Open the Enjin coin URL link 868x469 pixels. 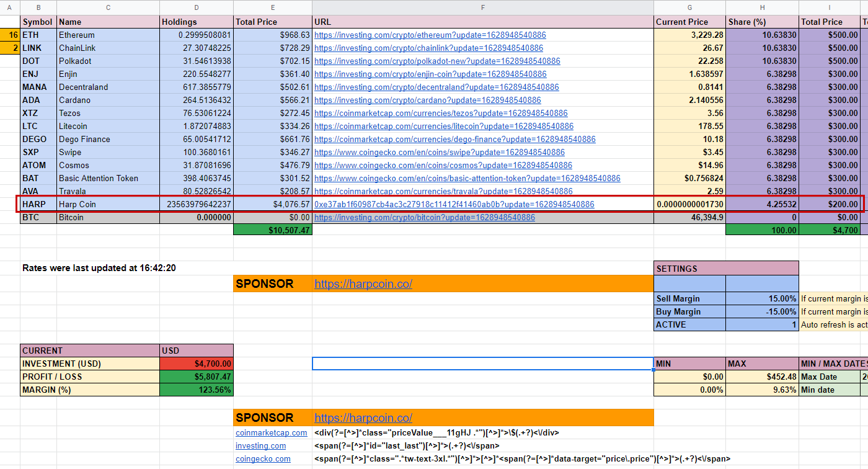(430, 74)
